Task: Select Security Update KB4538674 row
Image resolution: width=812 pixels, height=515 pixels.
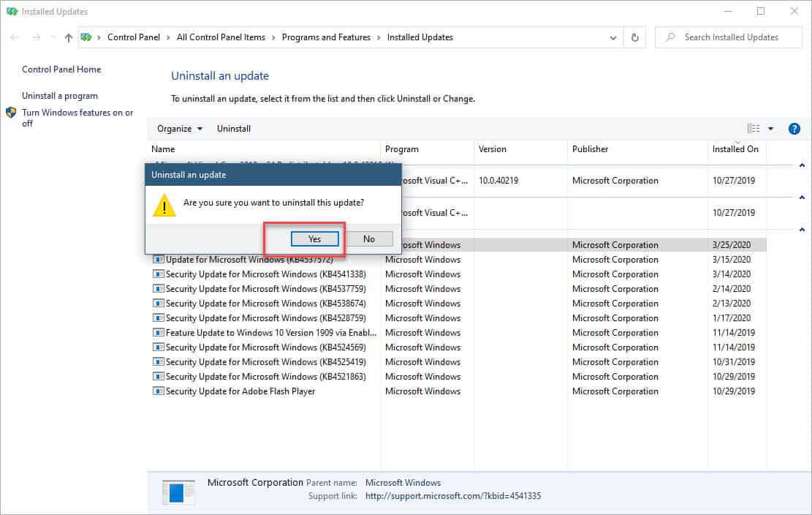Action: [459, 303]
